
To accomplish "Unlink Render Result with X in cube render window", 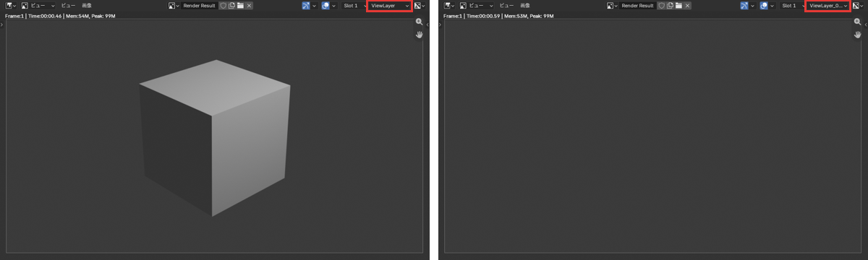I will [x=249, y=6].
